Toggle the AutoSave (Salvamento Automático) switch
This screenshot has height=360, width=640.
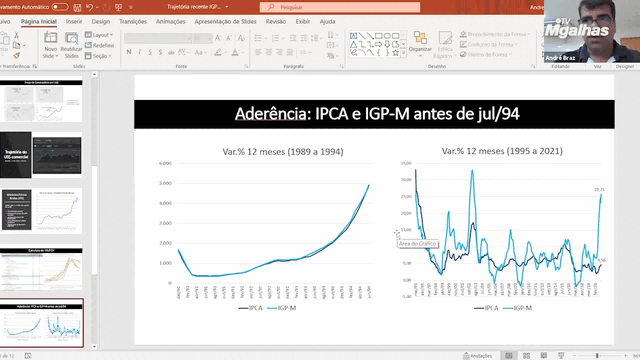[60, 7]
